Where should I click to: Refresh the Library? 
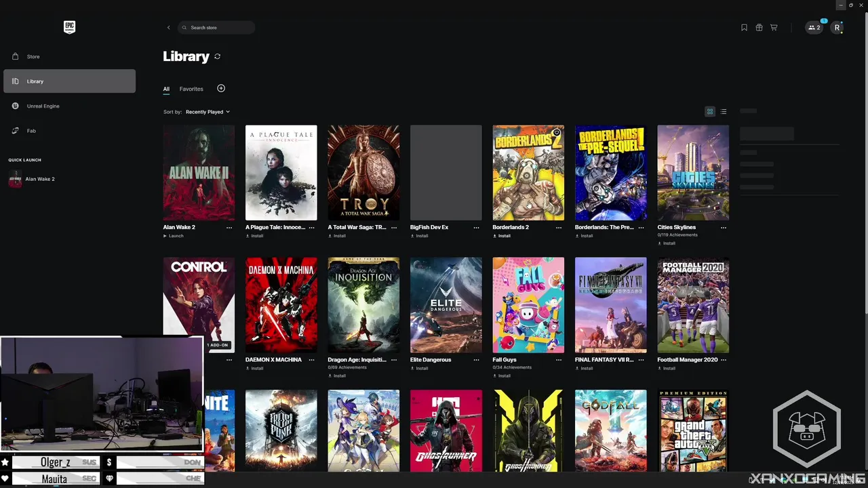click(217, 56)
